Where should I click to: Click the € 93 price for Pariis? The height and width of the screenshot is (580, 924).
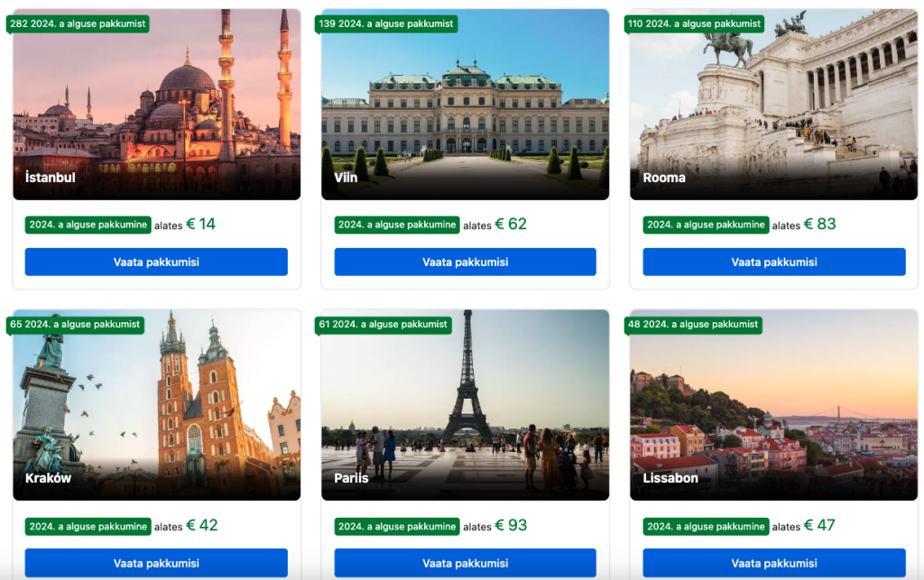coord(511,525)
